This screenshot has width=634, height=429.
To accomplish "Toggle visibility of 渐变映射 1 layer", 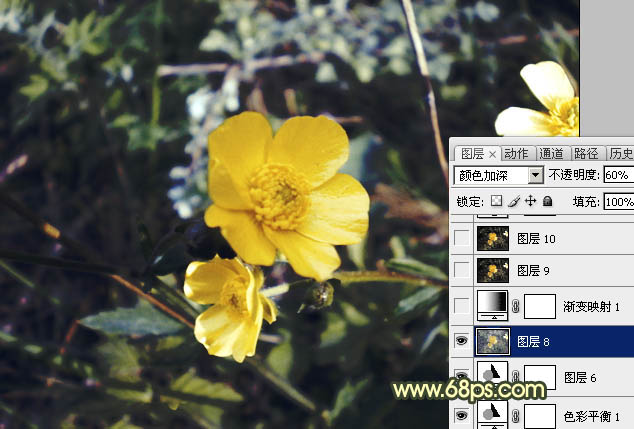I will (461, 306).
